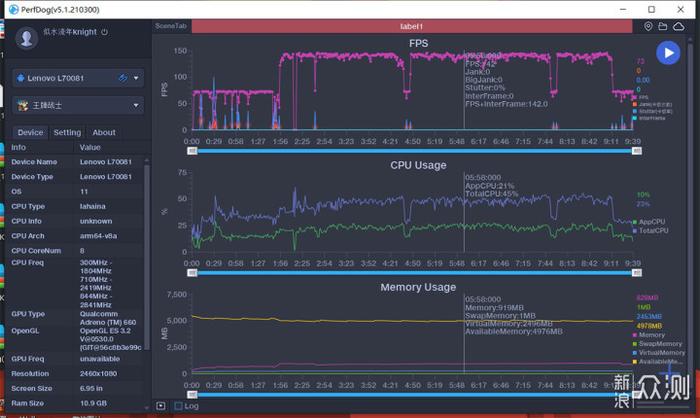This screenshot has height=418, width=700.
Task: Click the username text beside the avatar
Action: tap(70, 32)
